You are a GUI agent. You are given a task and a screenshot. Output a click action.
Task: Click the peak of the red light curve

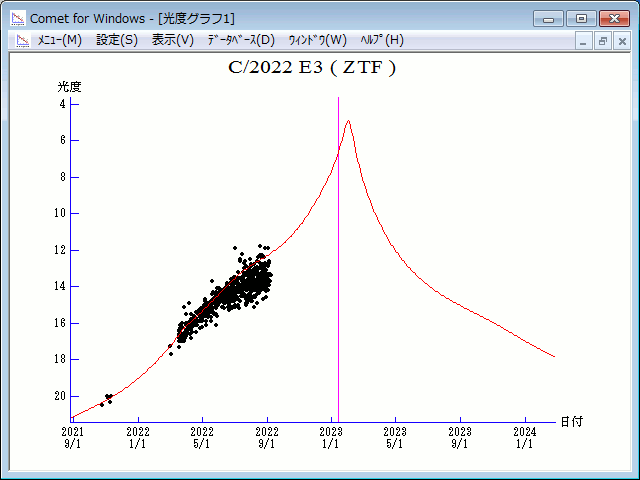point(348,121)
